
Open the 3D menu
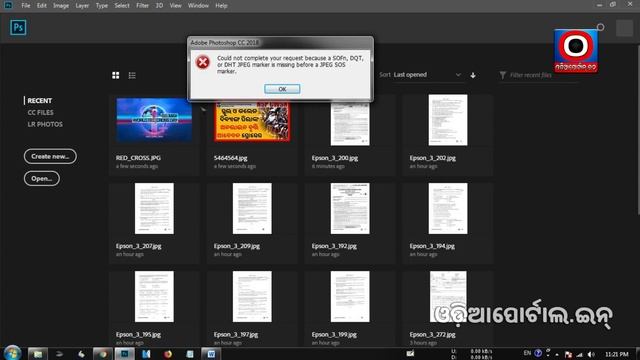159,6
